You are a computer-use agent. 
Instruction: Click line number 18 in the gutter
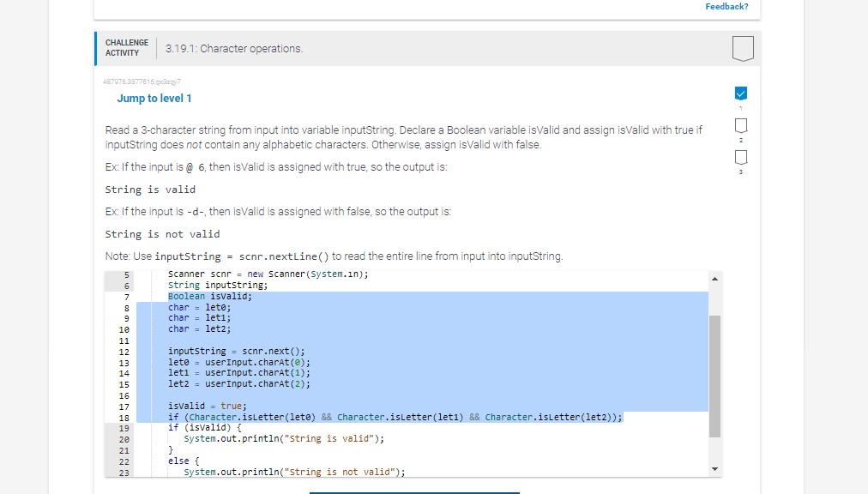pyautogui.click(x=124, y=416)
